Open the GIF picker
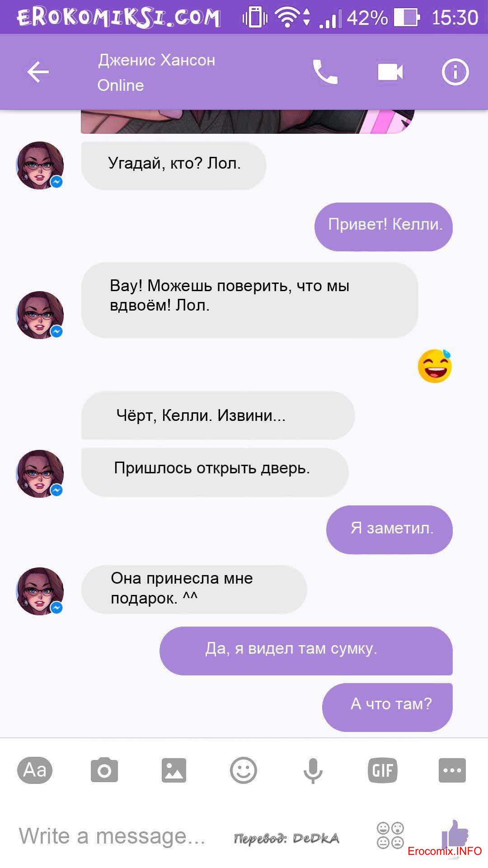The image size is (488, 868). coord(383,770)
